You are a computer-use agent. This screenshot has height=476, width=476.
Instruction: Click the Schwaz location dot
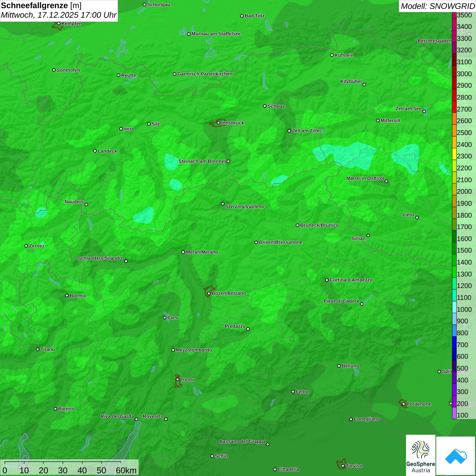coord(265,106)
